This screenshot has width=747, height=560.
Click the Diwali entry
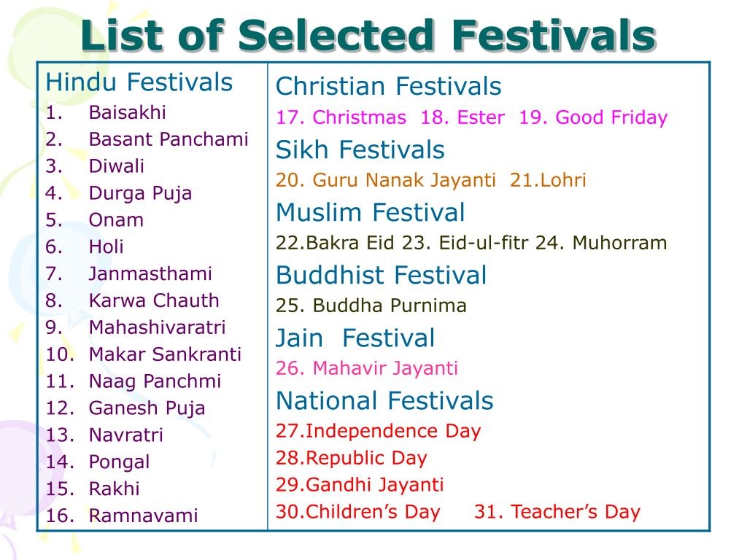coord(116,166)
